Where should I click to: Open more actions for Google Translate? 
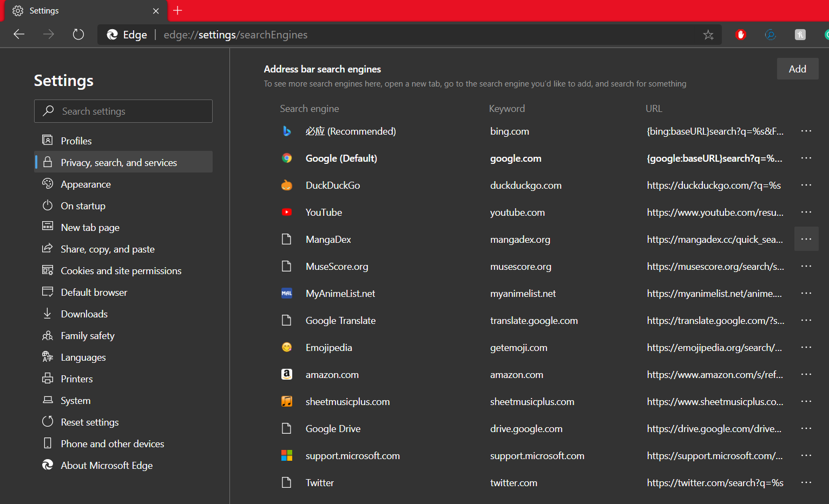pos(806,320)
